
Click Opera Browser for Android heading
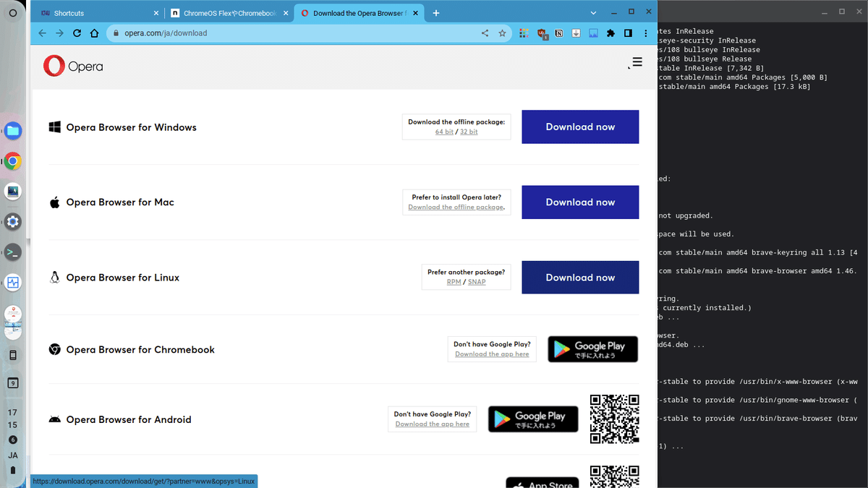pyautogui.click(x=129, y=419)
